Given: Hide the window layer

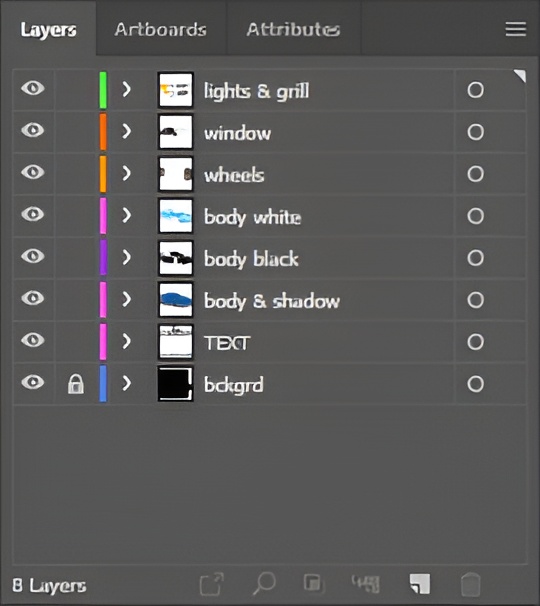Looking at the screenshot, I should 32,130.
